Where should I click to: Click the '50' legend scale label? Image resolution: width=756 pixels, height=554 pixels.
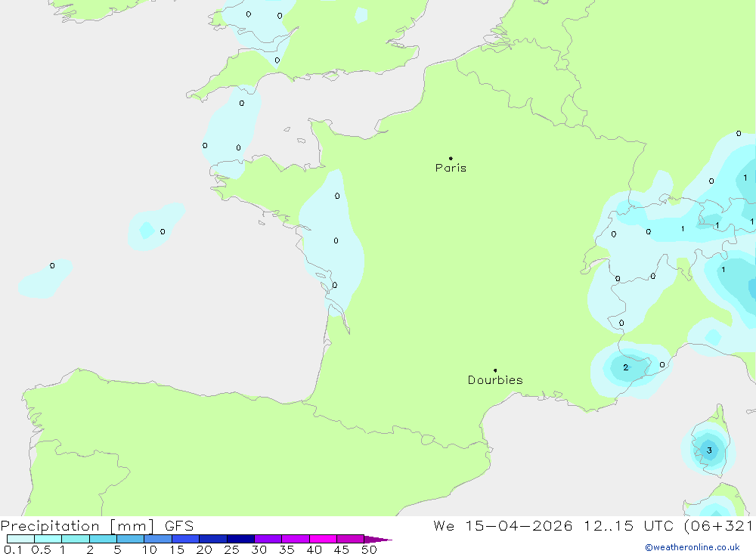369,549
